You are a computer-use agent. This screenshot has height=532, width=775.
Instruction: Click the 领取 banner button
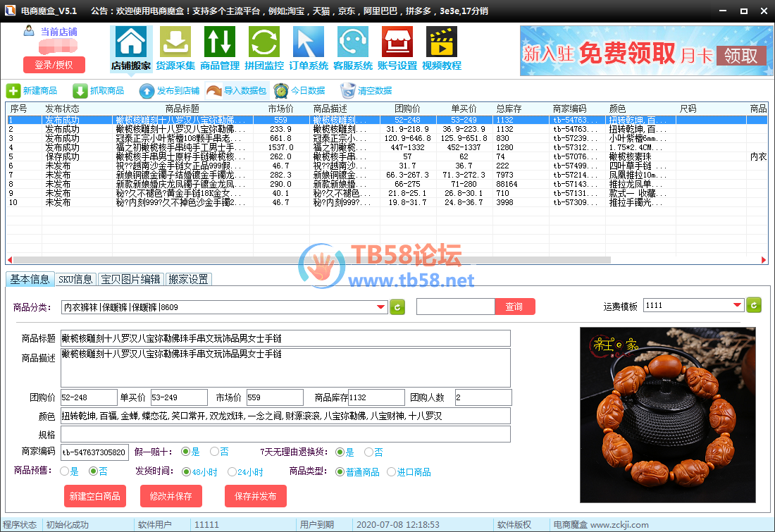click(741, 56)
